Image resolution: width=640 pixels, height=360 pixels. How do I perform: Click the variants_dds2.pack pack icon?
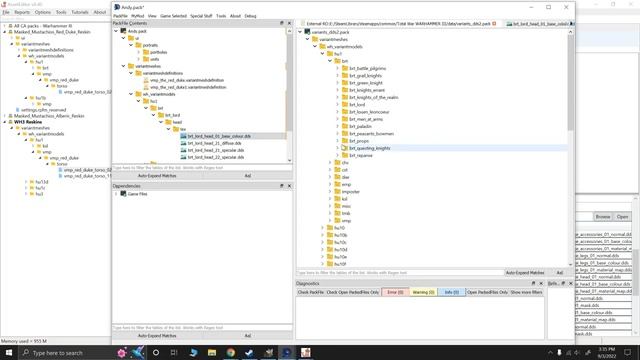307,32
